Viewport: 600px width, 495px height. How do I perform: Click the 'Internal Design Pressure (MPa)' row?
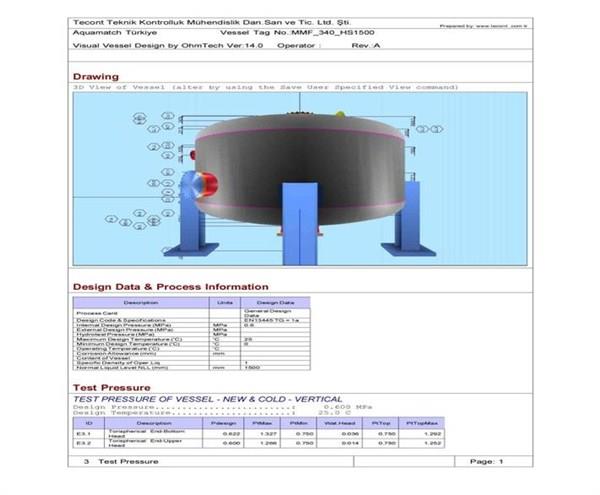pos(191,325)
